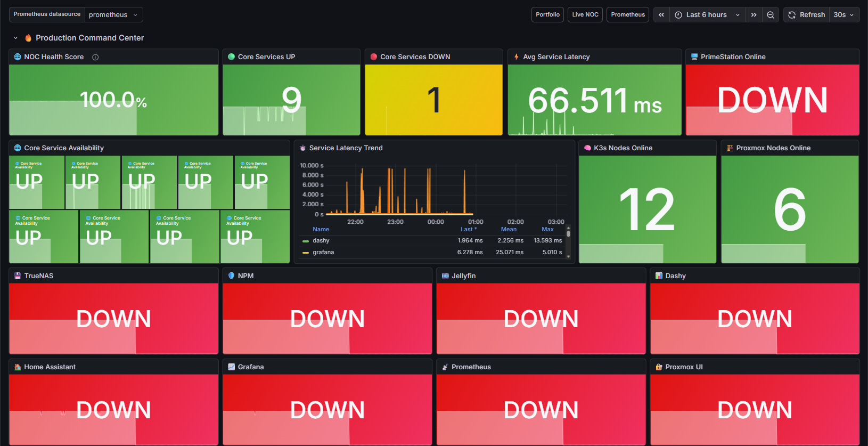Click the lock icon of Proxmox UI panel
The height and width of the screenshot is (446, 868).
click(x=659, y=367)
